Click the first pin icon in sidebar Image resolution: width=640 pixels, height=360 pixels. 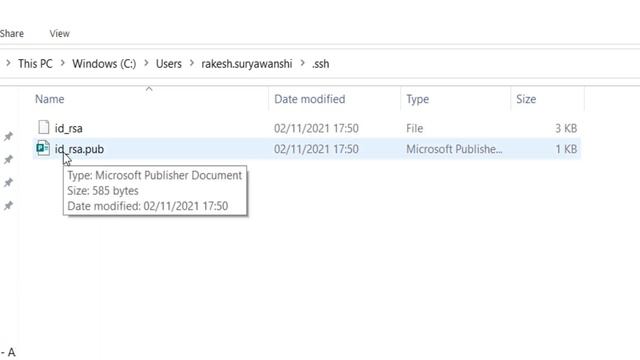coord(8,136)
